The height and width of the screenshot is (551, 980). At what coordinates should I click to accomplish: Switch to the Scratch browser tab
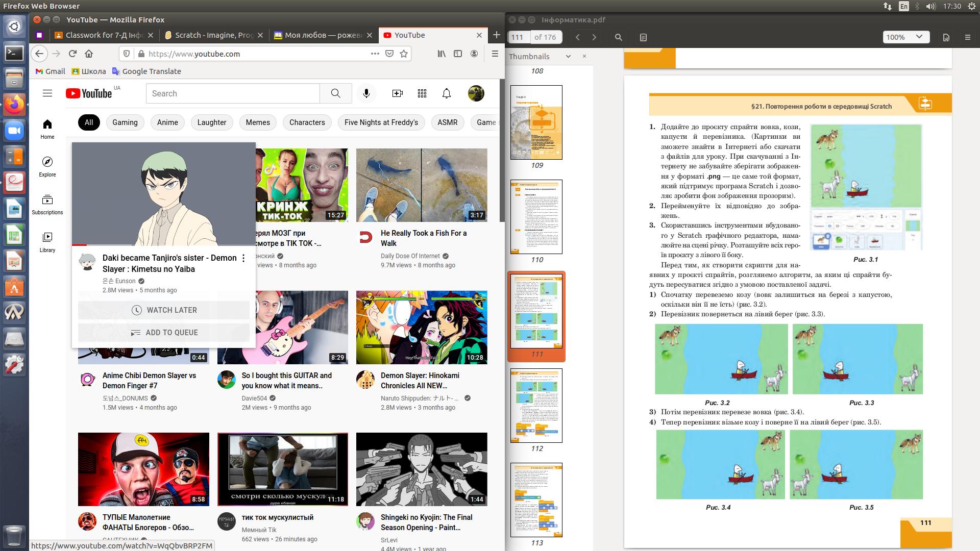[214, 35]
